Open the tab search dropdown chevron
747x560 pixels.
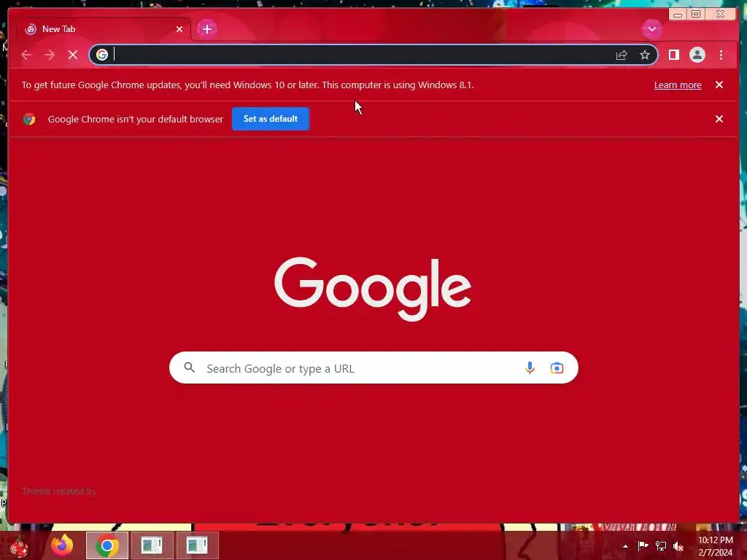[651, 29]
